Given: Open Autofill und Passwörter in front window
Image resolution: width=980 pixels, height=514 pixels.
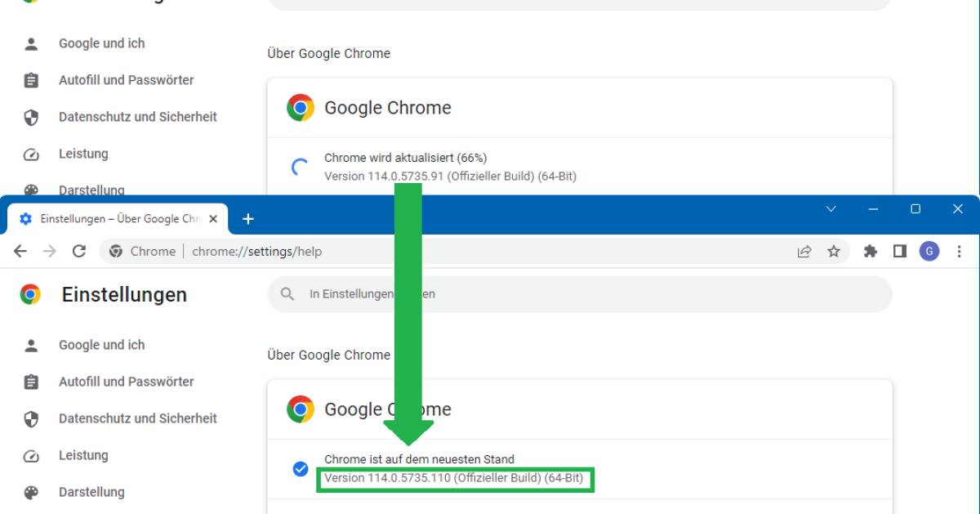Looking at the screenshot, I should point(127,382).
